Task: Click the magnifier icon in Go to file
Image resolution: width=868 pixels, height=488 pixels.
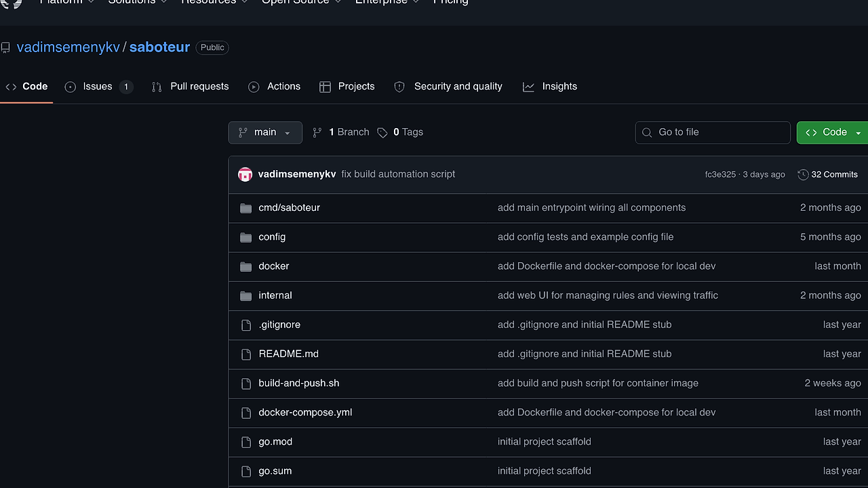Action: pos(646,132)
